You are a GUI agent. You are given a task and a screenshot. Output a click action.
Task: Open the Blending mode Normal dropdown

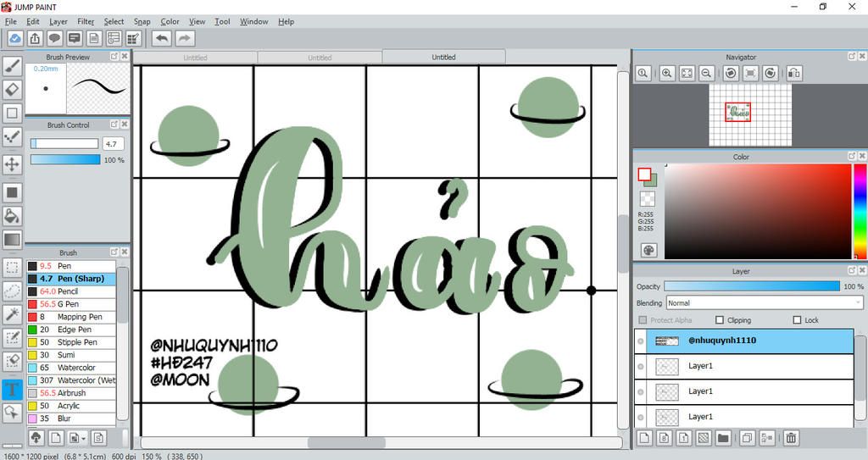tap(765, 302)
